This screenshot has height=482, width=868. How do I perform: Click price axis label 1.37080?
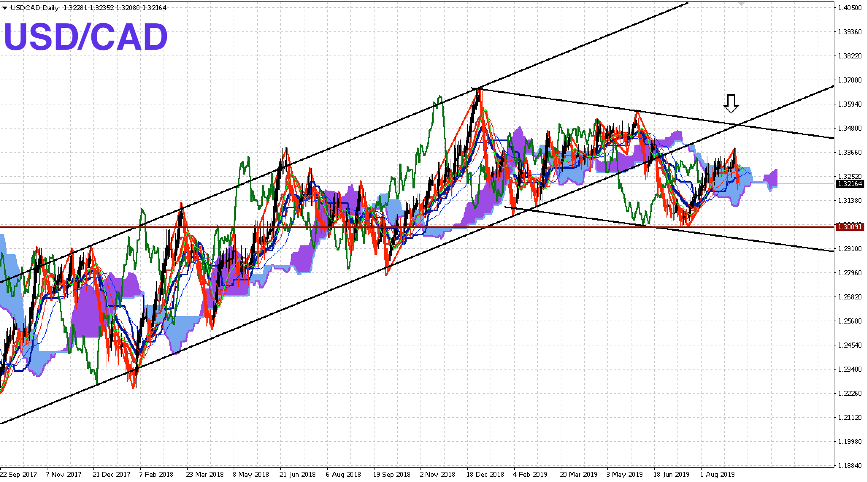coord(850,80)
